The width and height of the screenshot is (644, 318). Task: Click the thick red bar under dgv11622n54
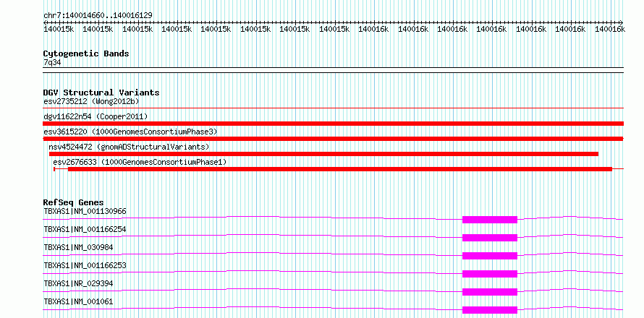pyautogui.click(x=333, y=124)
